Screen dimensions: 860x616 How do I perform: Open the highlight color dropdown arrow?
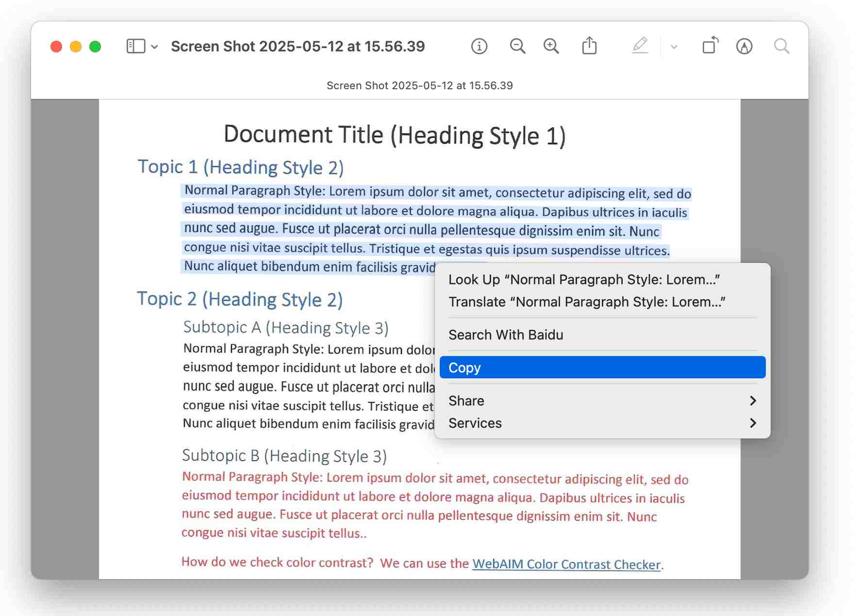[x=673, y=47]
